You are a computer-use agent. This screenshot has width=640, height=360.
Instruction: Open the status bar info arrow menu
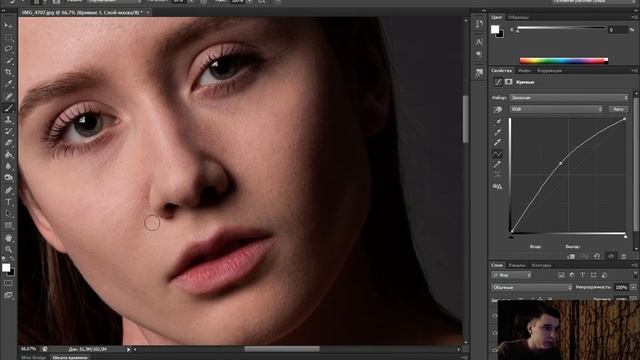[x=129, y=349]
